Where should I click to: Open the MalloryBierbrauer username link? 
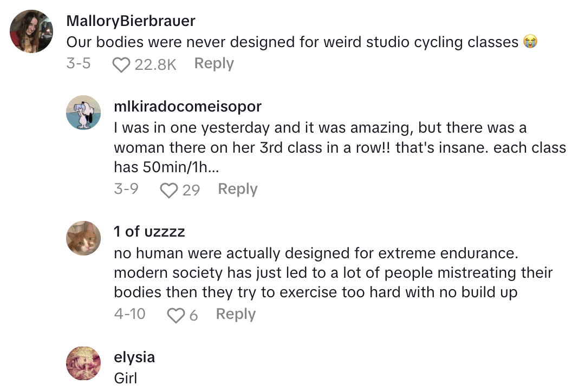(x=131, y=21)
